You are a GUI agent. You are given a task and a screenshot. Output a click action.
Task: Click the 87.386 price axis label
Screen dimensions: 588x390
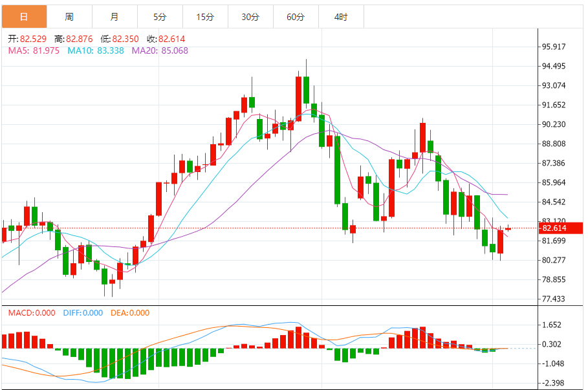click(554, 163)
